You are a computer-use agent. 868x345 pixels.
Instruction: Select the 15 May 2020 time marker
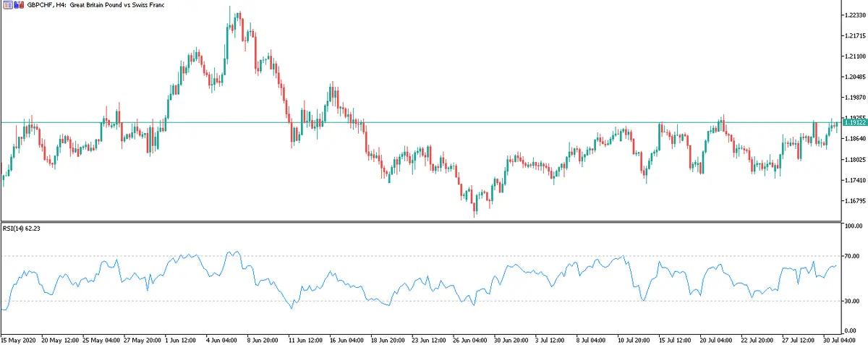19,338
